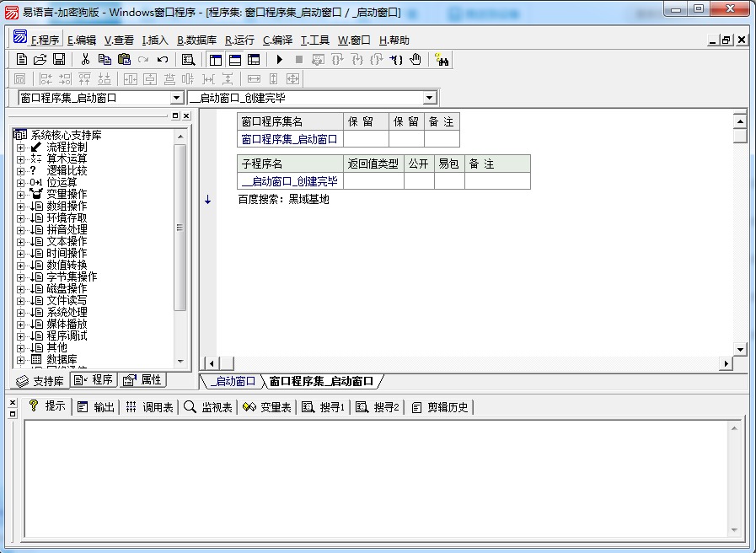Click the Copy icon
Image resolution: width=756 pixels, height=553 pixels.
(105, 59)
